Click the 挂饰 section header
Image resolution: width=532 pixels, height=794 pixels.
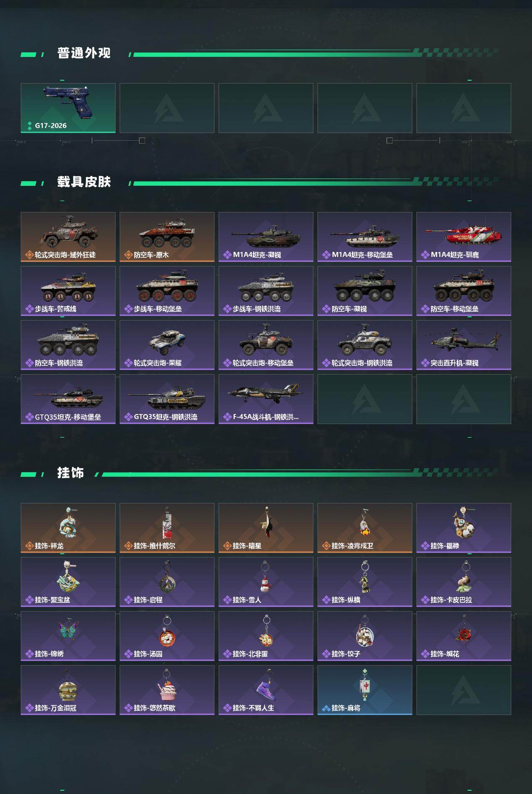[x=71, y=473]
